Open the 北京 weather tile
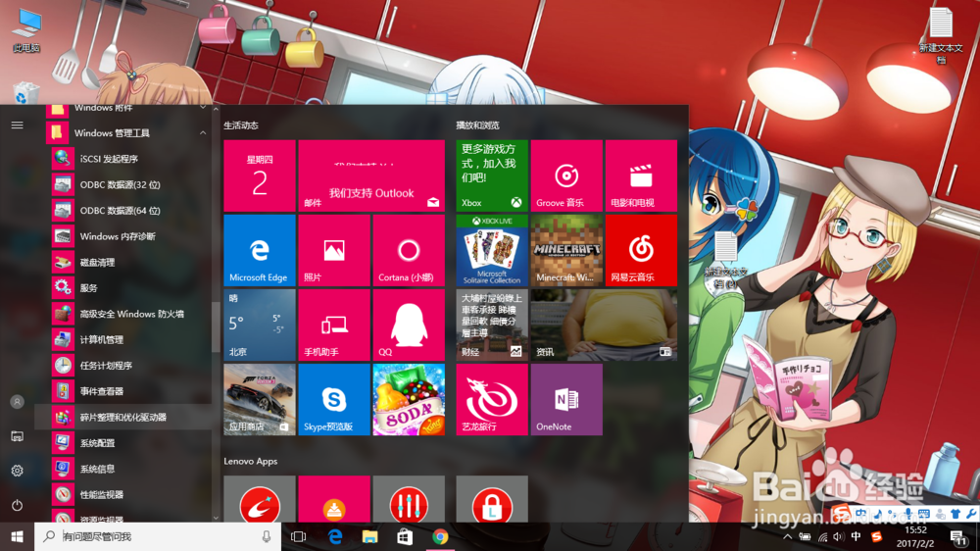 [260, 325]
